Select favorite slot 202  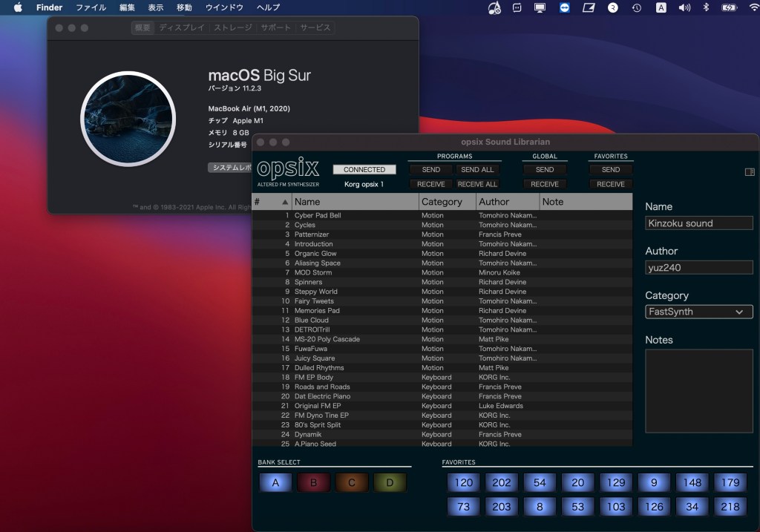pos(502,483)
